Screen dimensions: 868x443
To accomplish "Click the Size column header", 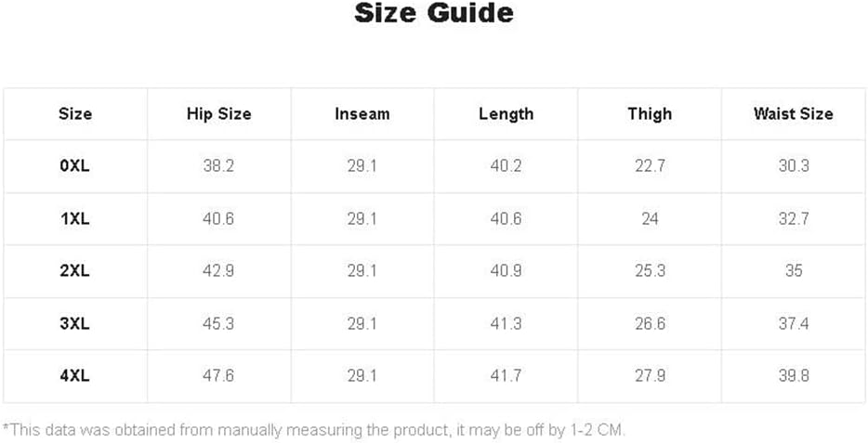I will coord(75,114).
